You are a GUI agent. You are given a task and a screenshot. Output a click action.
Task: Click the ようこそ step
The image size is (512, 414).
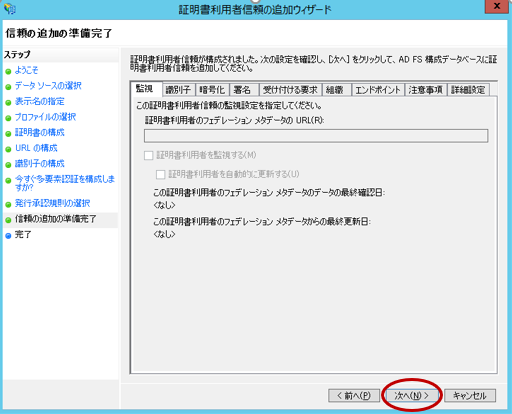[27, 70]
